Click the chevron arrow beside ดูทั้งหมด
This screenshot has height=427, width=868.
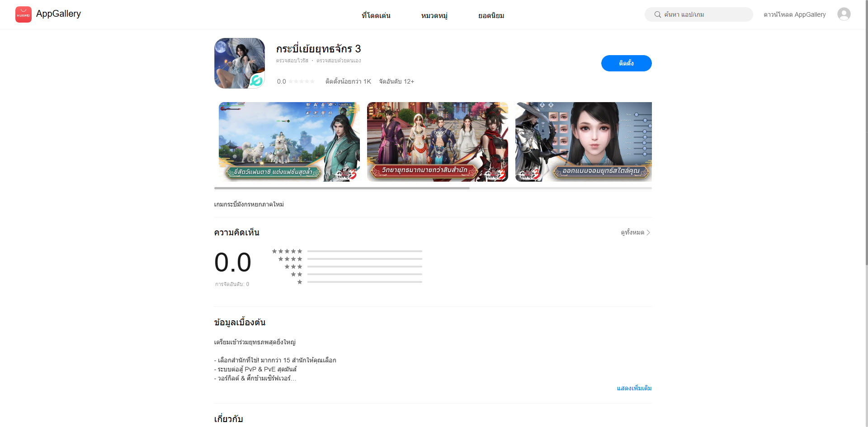click(x=648, y=233)
